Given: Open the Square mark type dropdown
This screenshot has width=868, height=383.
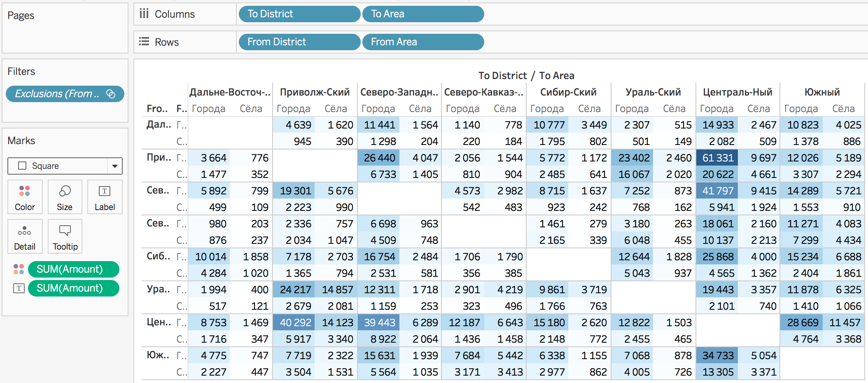Looking at the screenshot, I should tap(114, 166).
